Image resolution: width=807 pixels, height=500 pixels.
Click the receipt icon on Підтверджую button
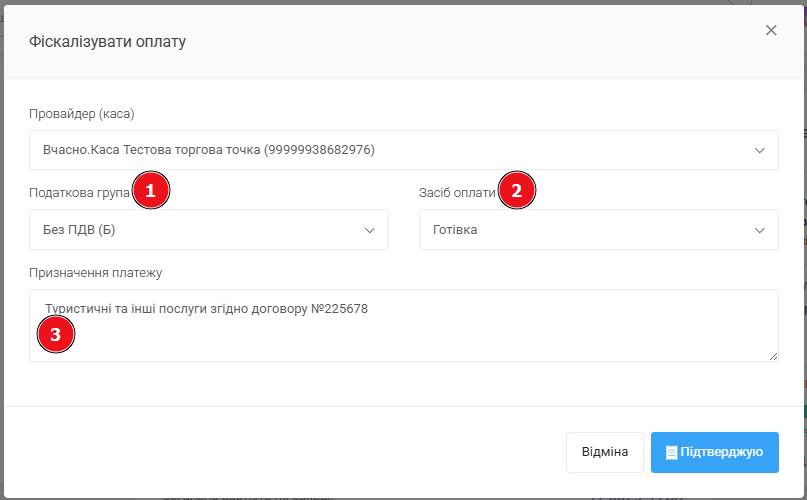[x=671, y=453]
